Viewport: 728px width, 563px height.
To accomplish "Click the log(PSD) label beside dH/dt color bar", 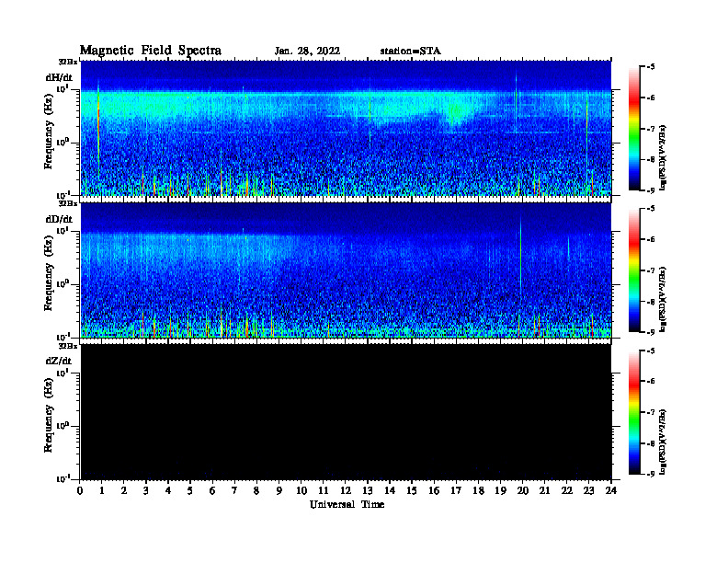I will [x=664, y=157].
